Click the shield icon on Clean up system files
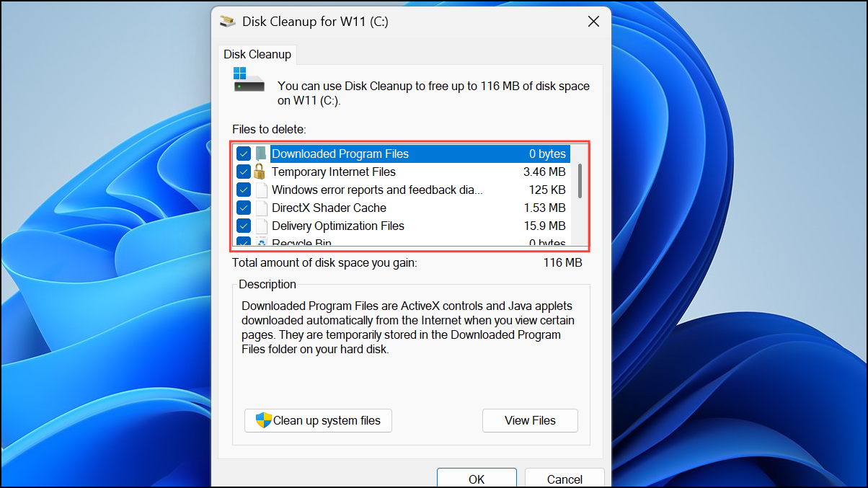This screenshot has height=488, width=868. [264, 420]
